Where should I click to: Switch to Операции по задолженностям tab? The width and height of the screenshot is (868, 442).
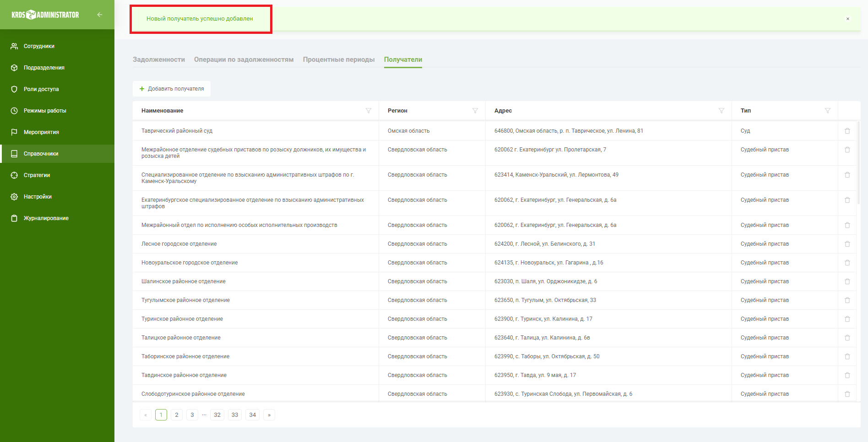click(x=244, y=59)
